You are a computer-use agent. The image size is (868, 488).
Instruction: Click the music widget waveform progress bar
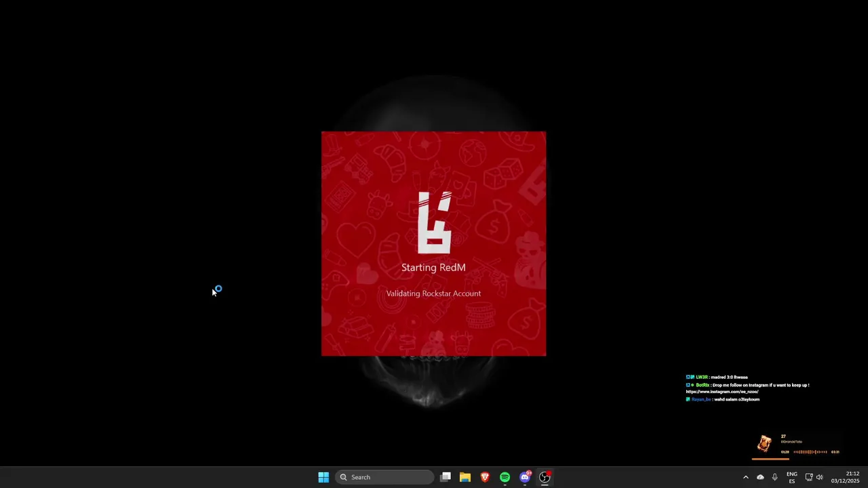(x=810, y=452)
